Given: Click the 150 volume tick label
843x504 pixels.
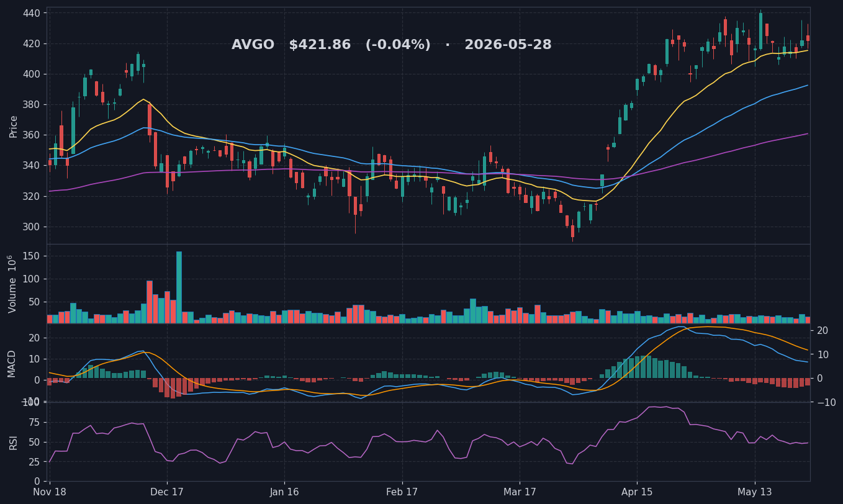Looking at the screenshot, I should coord(31,256).
